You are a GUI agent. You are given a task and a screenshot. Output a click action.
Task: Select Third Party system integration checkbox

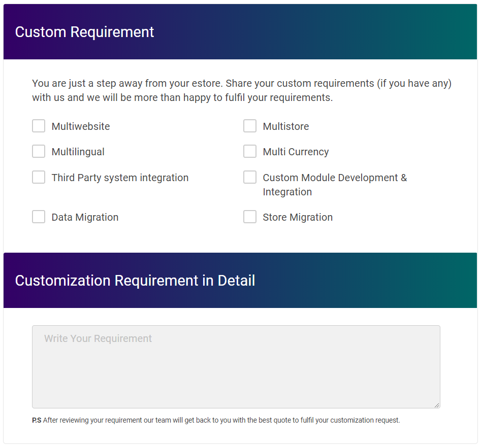pos(39,177)
